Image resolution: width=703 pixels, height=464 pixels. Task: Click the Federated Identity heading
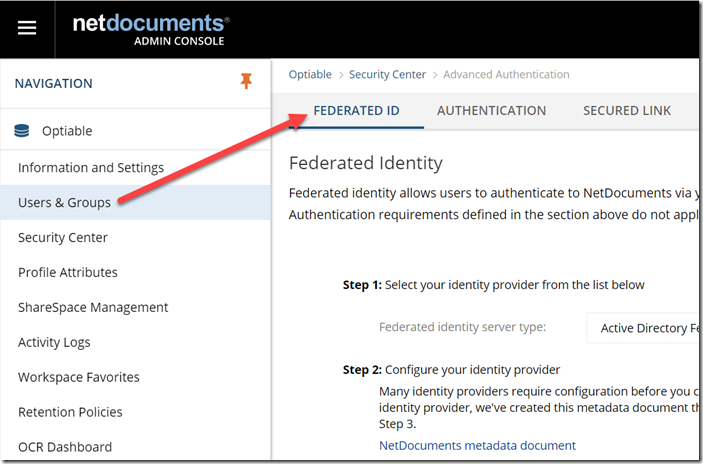[x=366, y=162]
